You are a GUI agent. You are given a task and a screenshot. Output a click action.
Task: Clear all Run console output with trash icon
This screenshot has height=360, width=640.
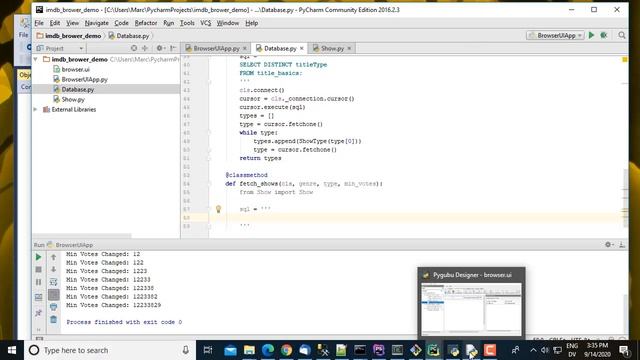pos(53,320)
